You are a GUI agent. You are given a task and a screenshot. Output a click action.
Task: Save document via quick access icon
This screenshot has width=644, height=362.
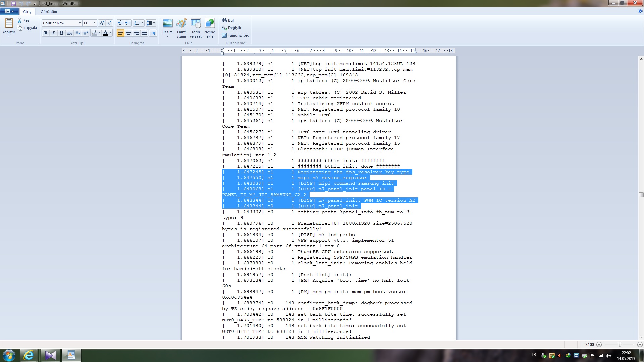tap(14, 4)
